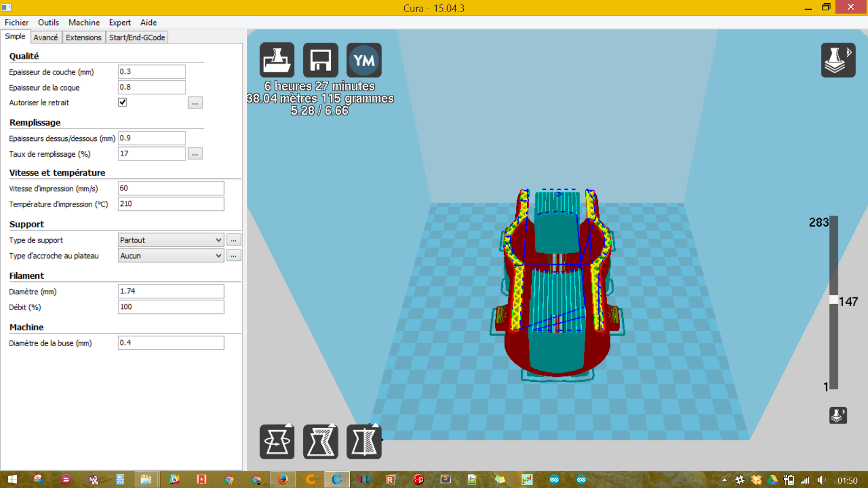Image resolution: width=868 pixels, height=488 pixels.
Task: Click the Epaisseur de couche input field
Action: 151,72
